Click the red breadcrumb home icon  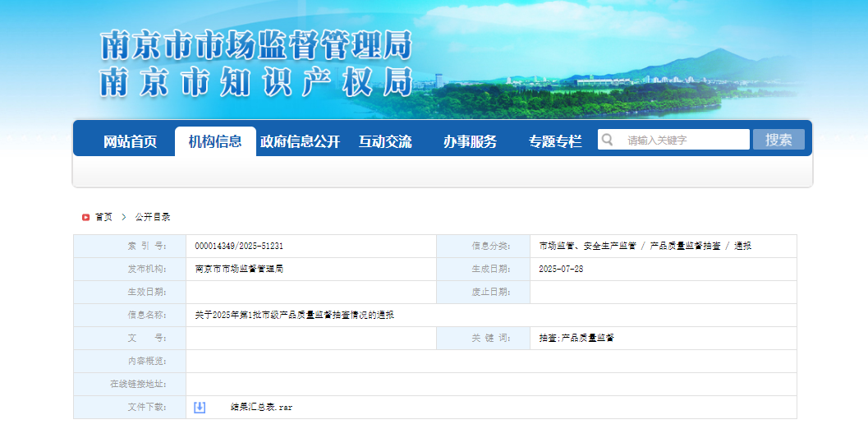(85, 217)
